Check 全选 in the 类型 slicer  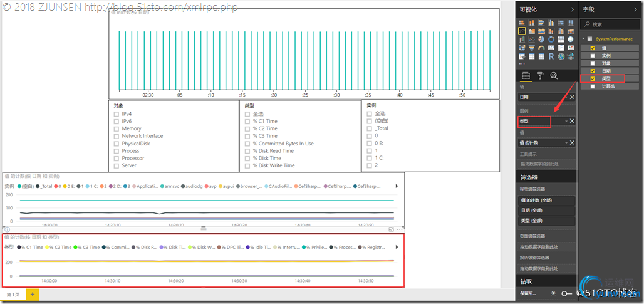pyautogui.click(x=247, y=114)
